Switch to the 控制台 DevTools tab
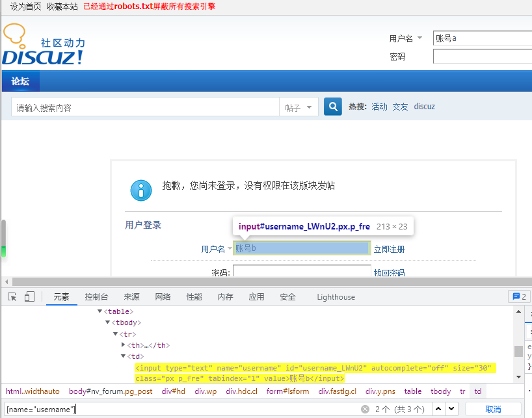The height and width of the screenshot is (418, 532). 96,296
